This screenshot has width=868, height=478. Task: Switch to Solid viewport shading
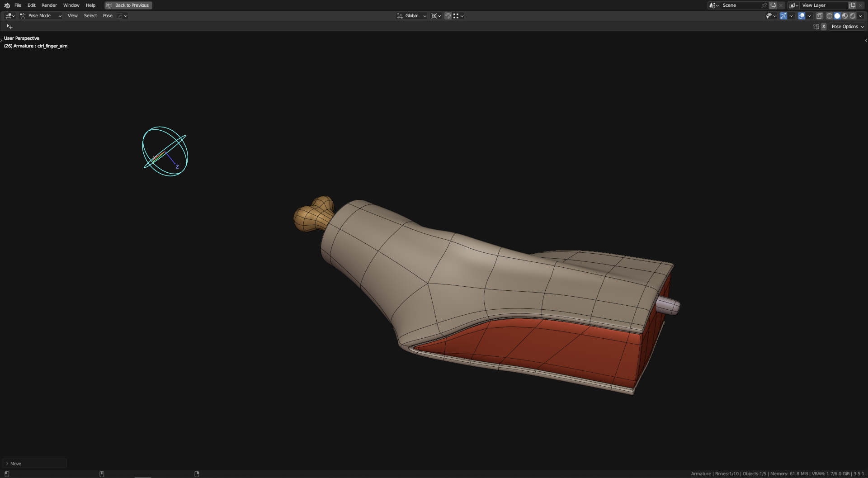(837, 16)
